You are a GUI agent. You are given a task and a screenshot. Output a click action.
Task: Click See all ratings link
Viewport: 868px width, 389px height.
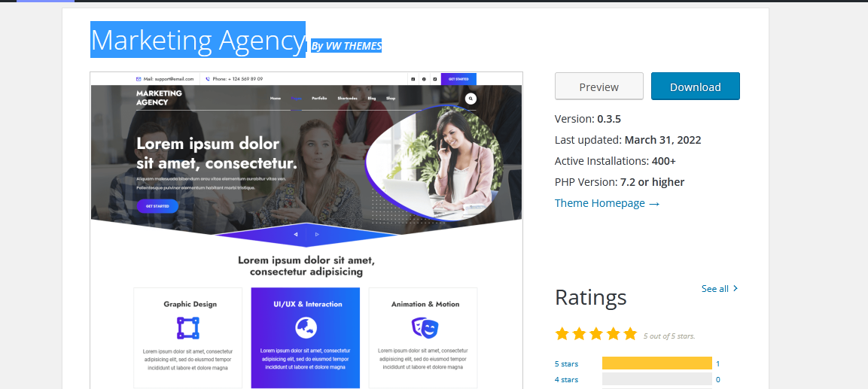pyautogui.click(x=714, y=288)
